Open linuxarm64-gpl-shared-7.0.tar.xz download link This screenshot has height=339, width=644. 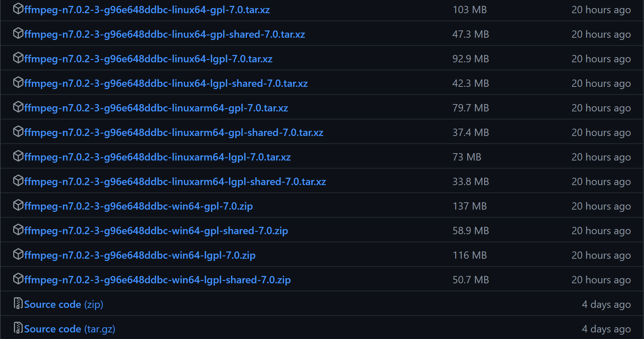(x=174, y=132)
